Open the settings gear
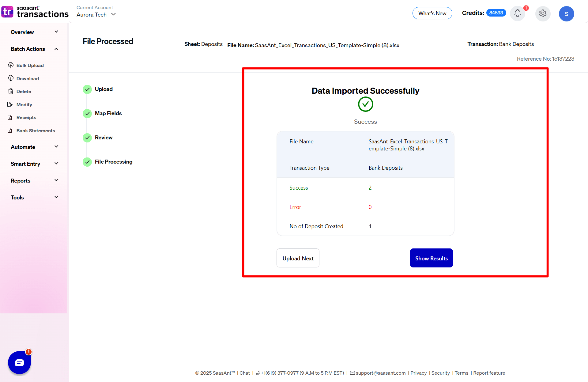 click(x=543, y=13)
